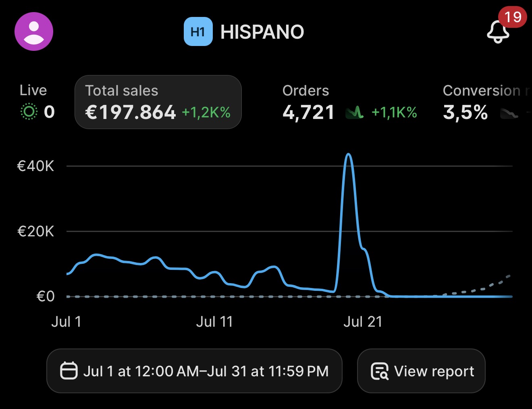532x409 pixels.
Task: Tap the +1,2K% sales change figure
Action: [x=206, y=113]
